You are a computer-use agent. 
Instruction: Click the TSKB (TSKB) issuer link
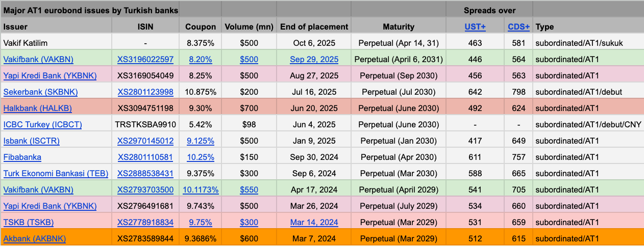tap(28, 223)
